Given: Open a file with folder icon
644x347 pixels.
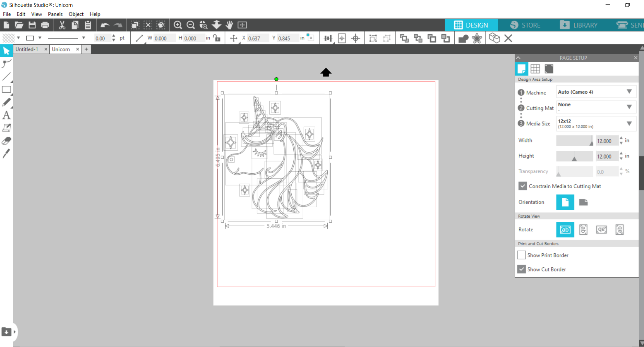Looking at the screenshot, I should tap(19, 25).
